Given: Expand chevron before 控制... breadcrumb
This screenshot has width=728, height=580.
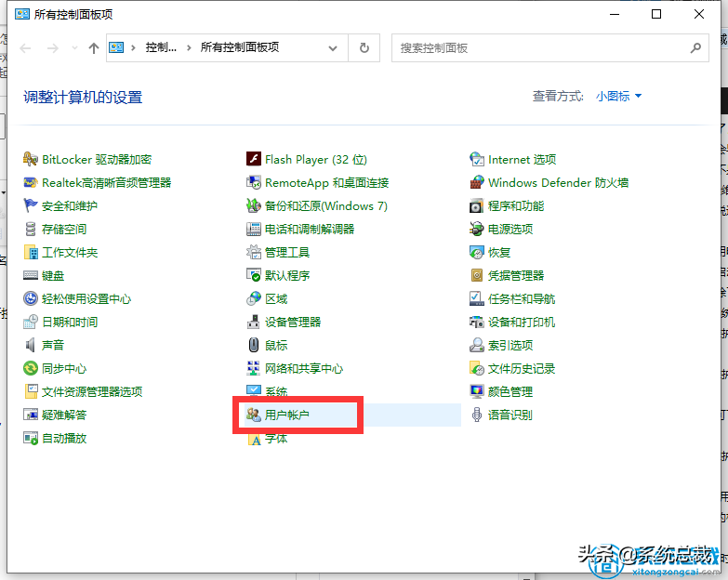Looking at the screenshot, I should pyautogui.click(x=133, y=47).
